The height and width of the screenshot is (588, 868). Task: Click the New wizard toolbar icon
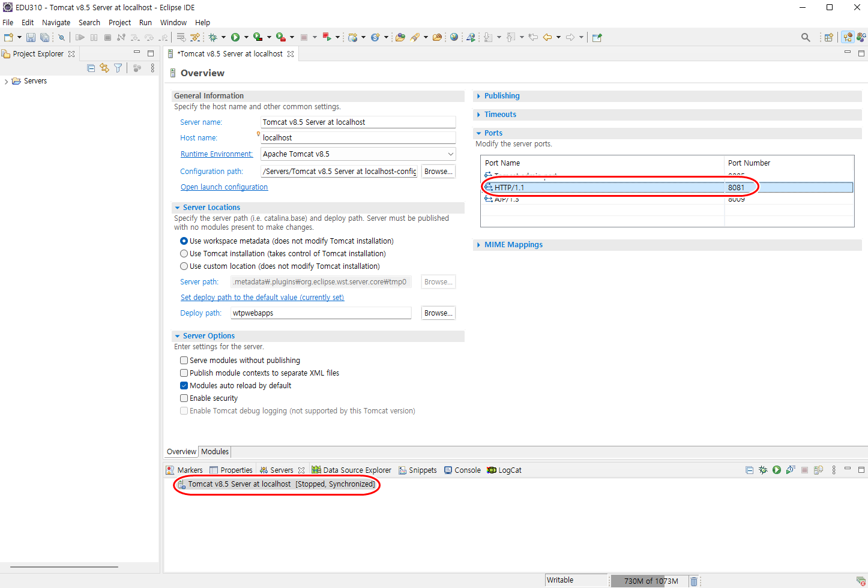click(x=8, y=37)
